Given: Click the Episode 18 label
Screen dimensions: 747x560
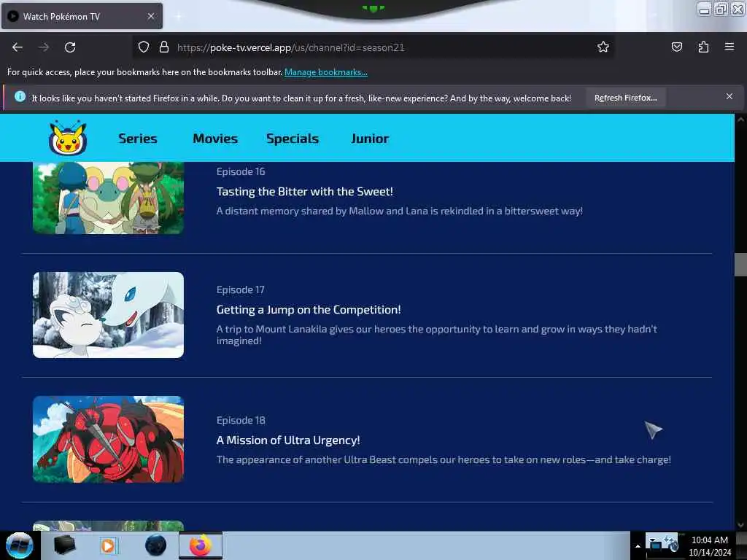Looking at the screenshot, I should 241,420.
